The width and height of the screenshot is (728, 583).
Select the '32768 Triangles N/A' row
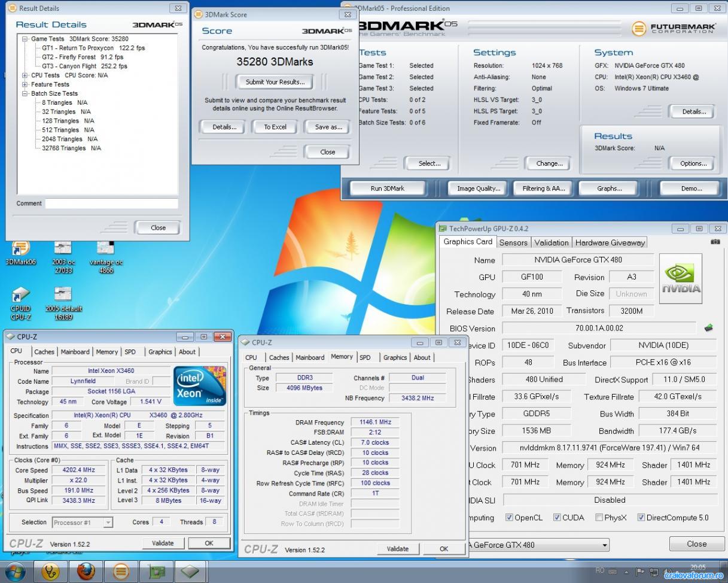[71, 148]
